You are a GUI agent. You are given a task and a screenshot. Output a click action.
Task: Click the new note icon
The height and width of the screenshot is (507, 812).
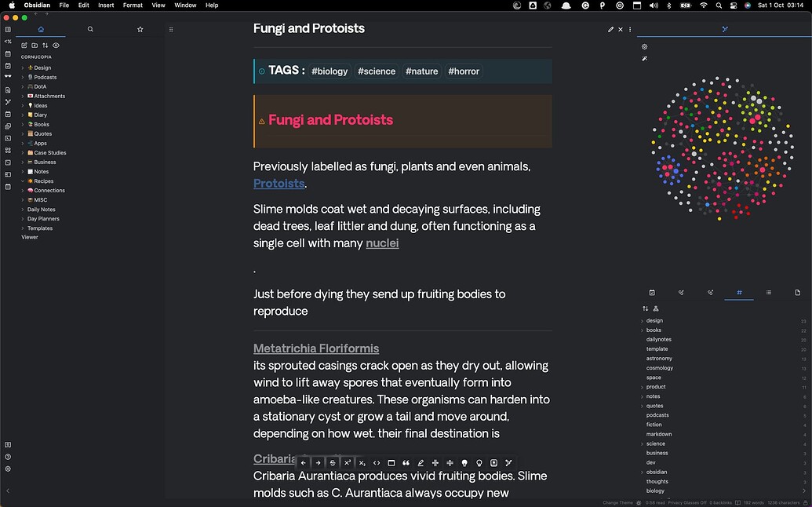[x=24, y=46]
